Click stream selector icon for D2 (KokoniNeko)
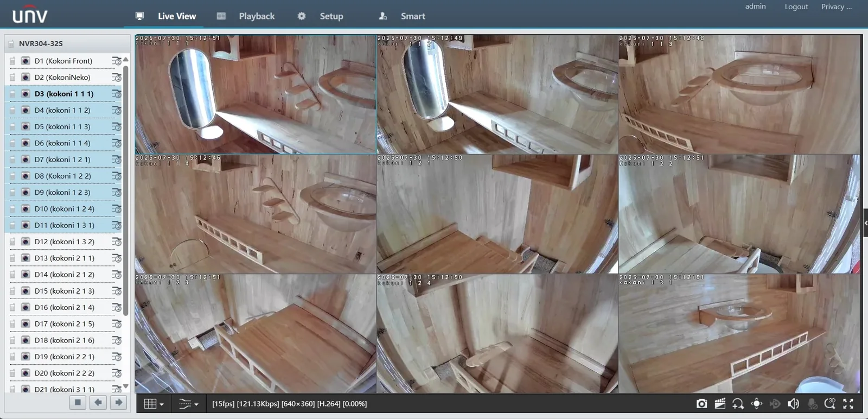868x419 pixels. coord(117,77)
